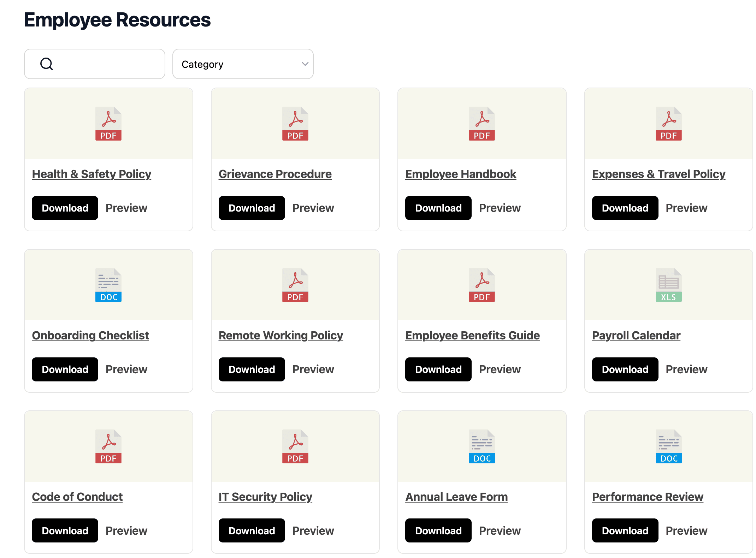Preview the Onboarding Checklist
The image size is (756, 558).
click(x=126, y=369)
